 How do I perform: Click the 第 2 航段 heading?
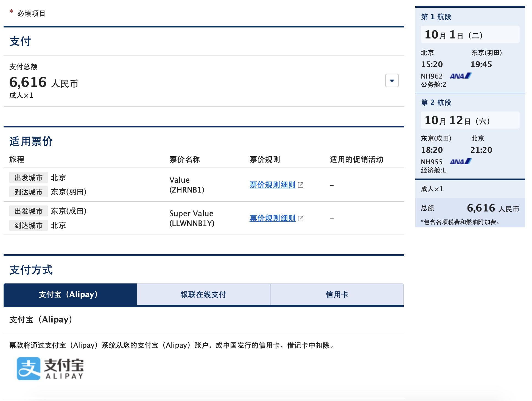pyautogui.click(x=436, y=102)
